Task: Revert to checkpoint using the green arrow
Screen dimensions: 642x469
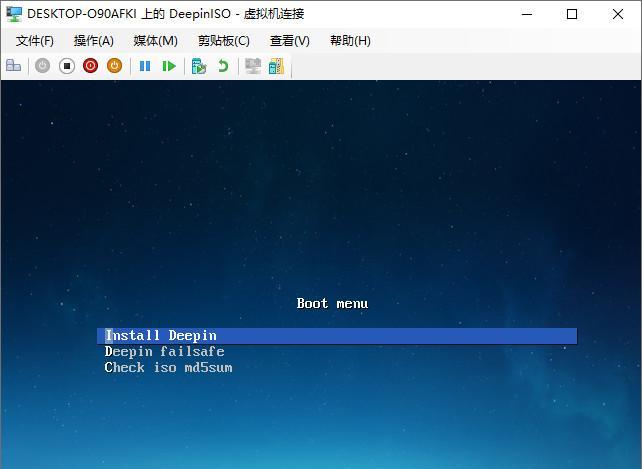Action: 223,66
